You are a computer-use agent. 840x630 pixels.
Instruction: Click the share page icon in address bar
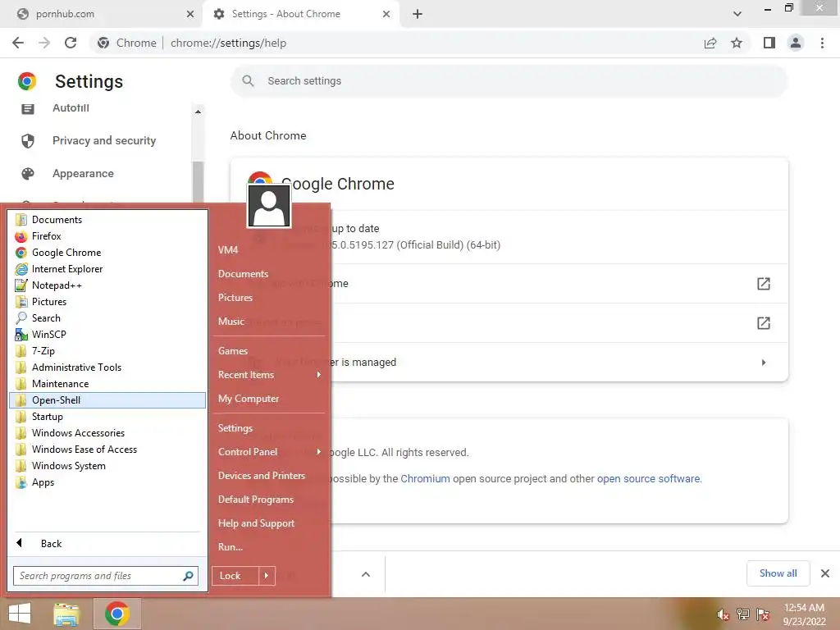tap(710, 43)
